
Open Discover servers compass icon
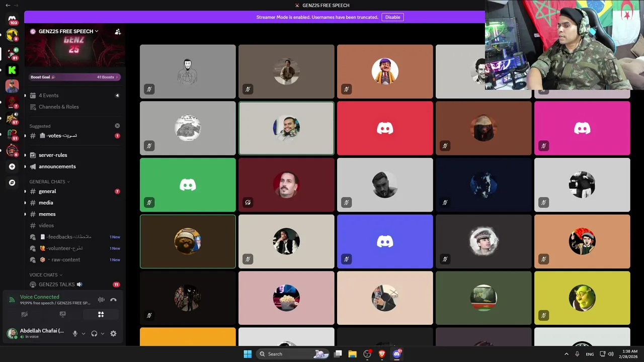click(12, 183)
